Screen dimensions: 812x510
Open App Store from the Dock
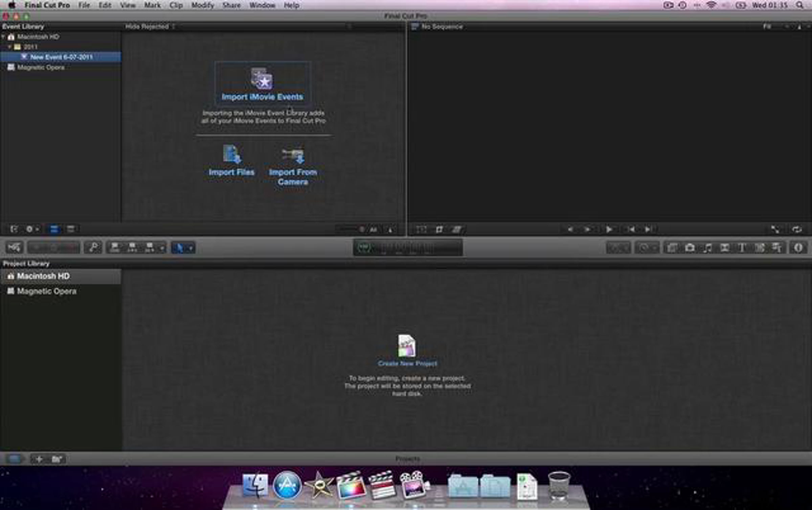(287, 485)
